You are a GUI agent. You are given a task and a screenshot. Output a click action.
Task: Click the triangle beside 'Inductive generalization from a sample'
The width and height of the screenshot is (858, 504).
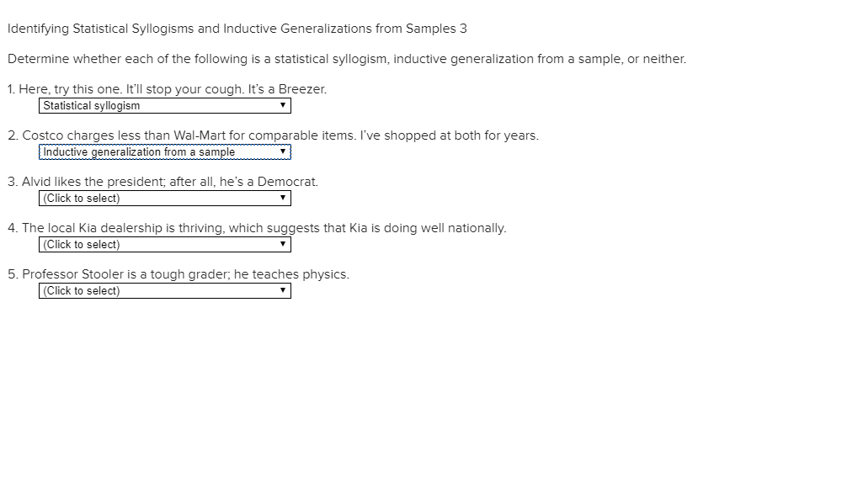(284, 151)
